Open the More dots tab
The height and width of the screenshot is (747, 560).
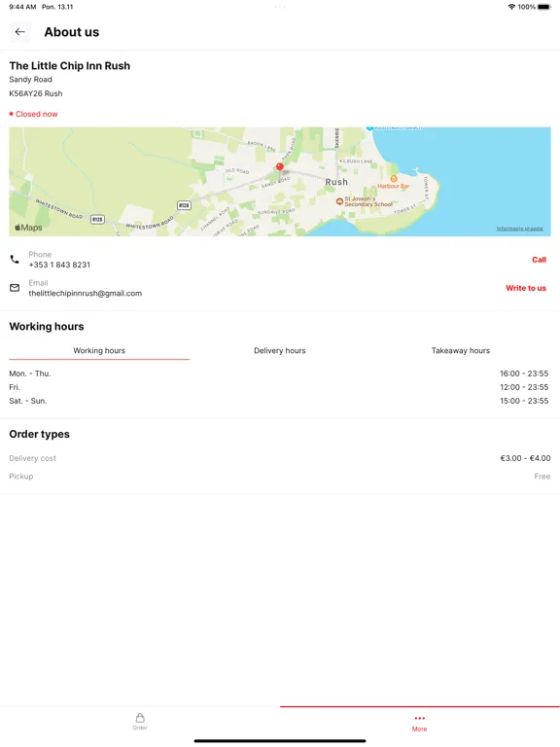[x=419, y=723]
